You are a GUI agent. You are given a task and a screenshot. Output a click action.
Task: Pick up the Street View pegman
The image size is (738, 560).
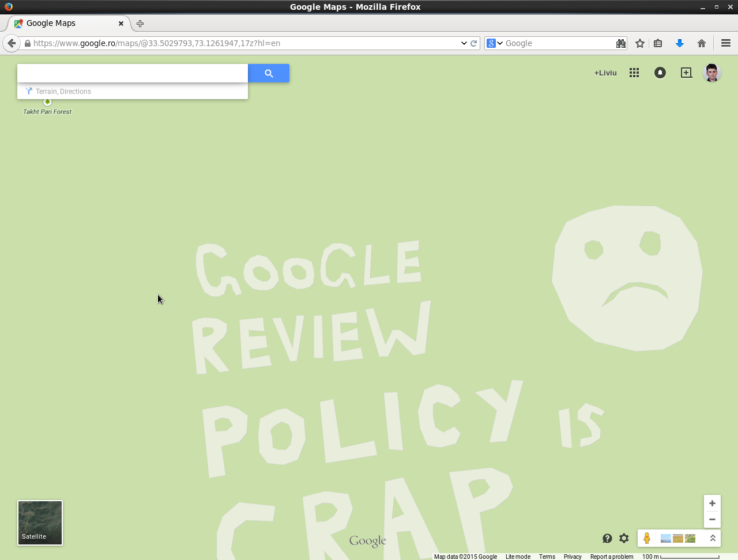pos(647,538)
